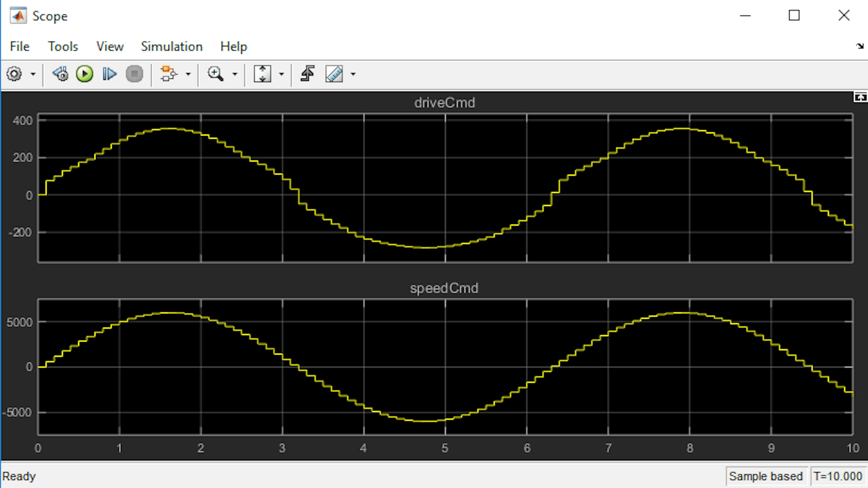The height and width of the screenshot is (488, 868).
Task: Select the Zoom magnifier tool
Action: (x=215, y=74)
